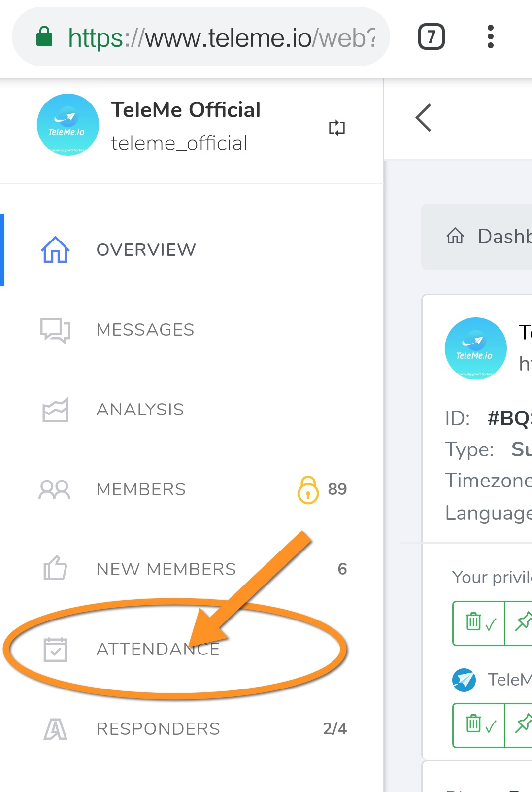The image size is (532, 792).
Task: Collapse sidebar with the back chevron
Action: tap(424, 118)
